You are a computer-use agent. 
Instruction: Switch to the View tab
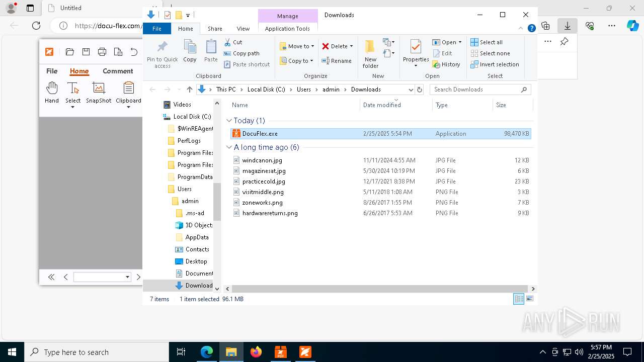tap(243, 29)
